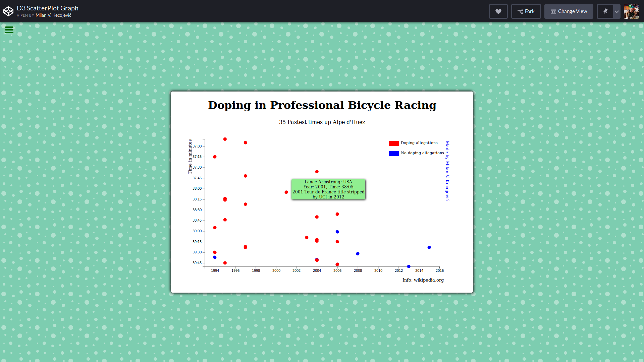The image size is (644, 362).
Task: Click the D3 ScatterPlot Graph title
Action: (48, 8)
